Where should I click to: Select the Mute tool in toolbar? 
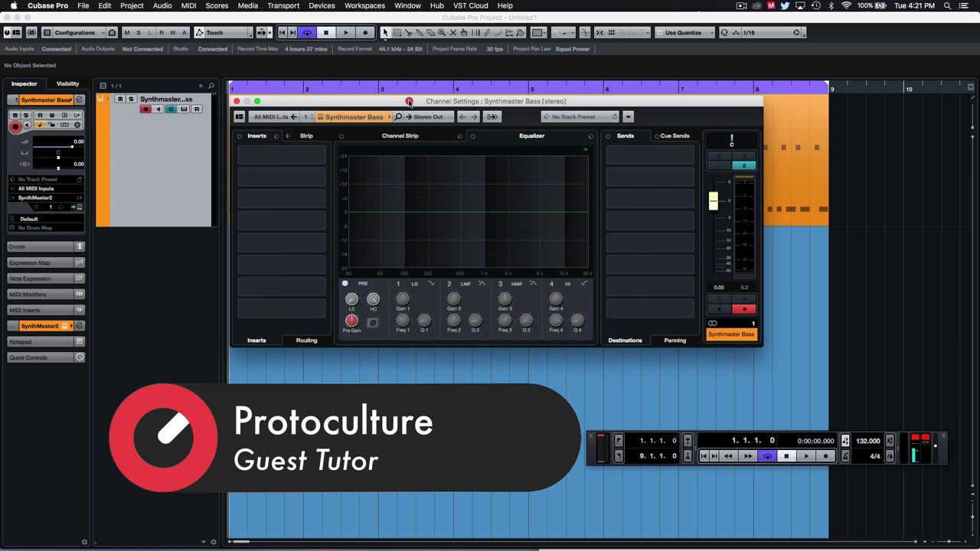click(453, 33)
